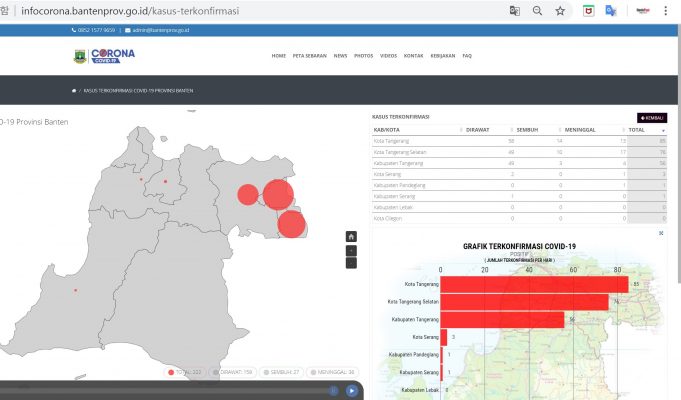The image size is (681, 400).
Task: Toggle the DIRAWAT legend filter
Action: click(233, 372)
